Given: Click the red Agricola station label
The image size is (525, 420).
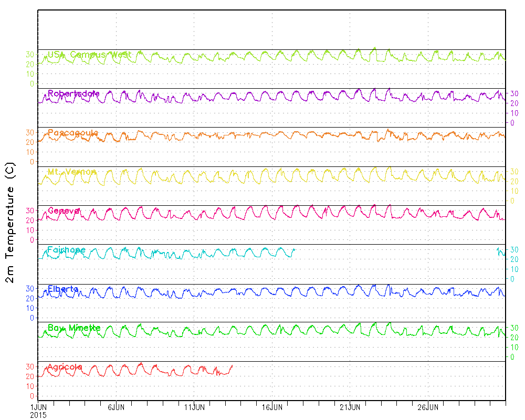Looking at the screenshot, I should tap(65, 367).
